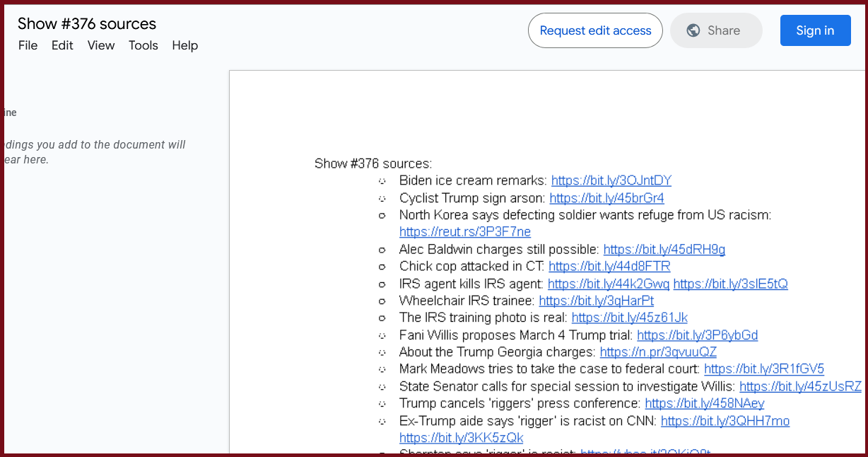Click the 'Show #376 sources:' heading in document
This screenshot has width=868, height=457.
pyautogui.click(x=373, y=163)
